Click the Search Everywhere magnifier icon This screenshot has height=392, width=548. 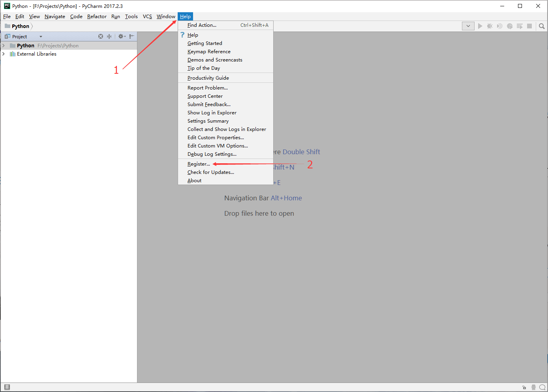point(542,26)
